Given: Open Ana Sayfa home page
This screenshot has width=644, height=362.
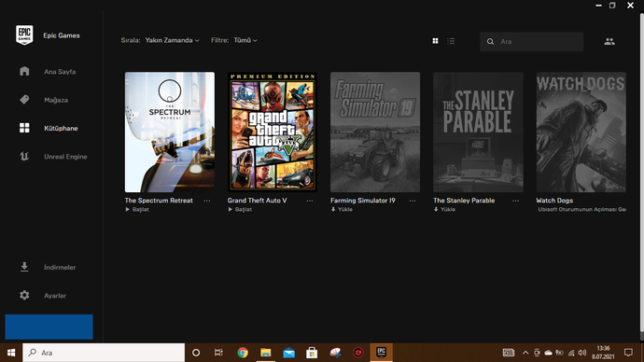Looking at the screenshot, I should pos(60,72).
